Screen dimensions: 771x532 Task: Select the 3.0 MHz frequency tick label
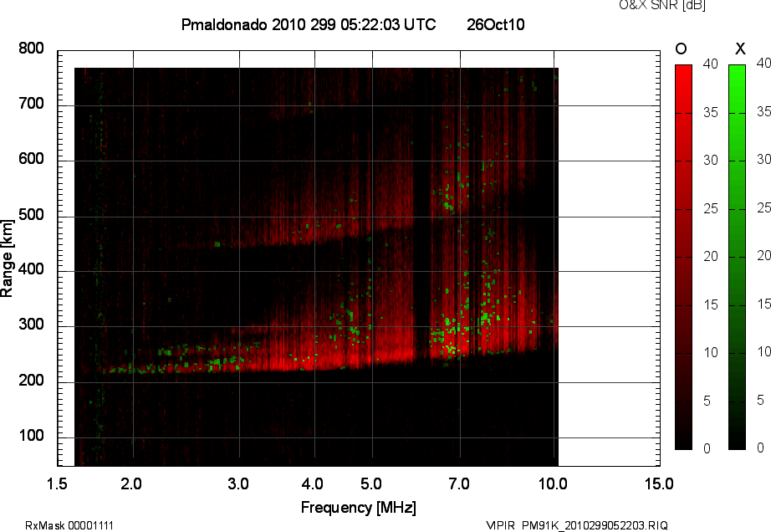pos(238,483)
